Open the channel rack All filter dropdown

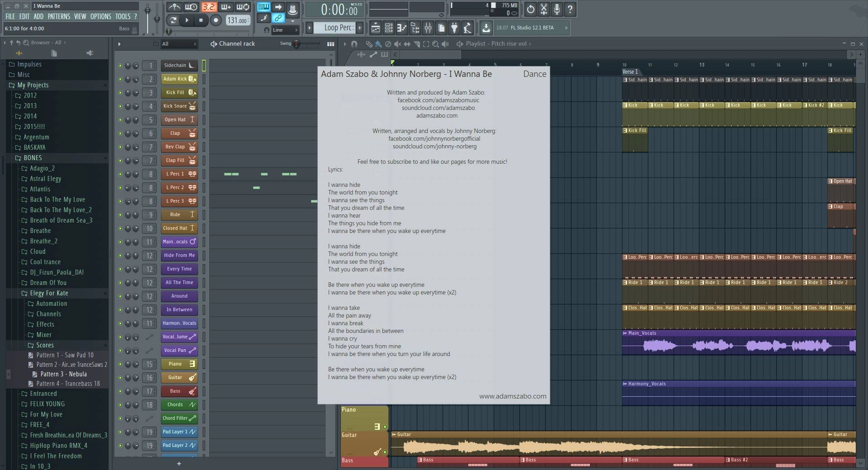click(x=179, y=44)
